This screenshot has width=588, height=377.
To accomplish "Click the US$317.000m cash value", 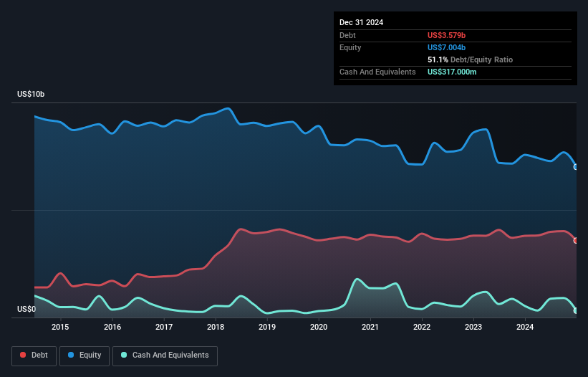I will (x=452, y=72).
